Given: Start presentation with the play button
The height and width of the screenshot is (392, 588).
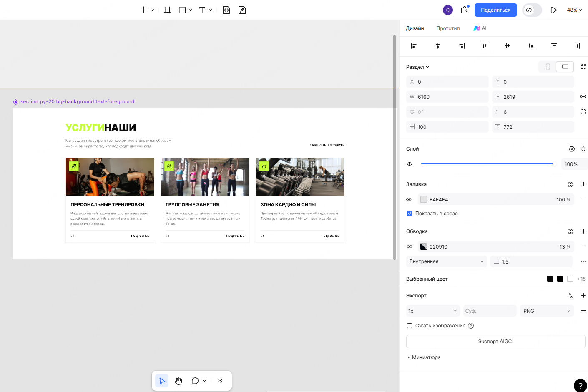Looking at the screenshot, I should 553,10.
